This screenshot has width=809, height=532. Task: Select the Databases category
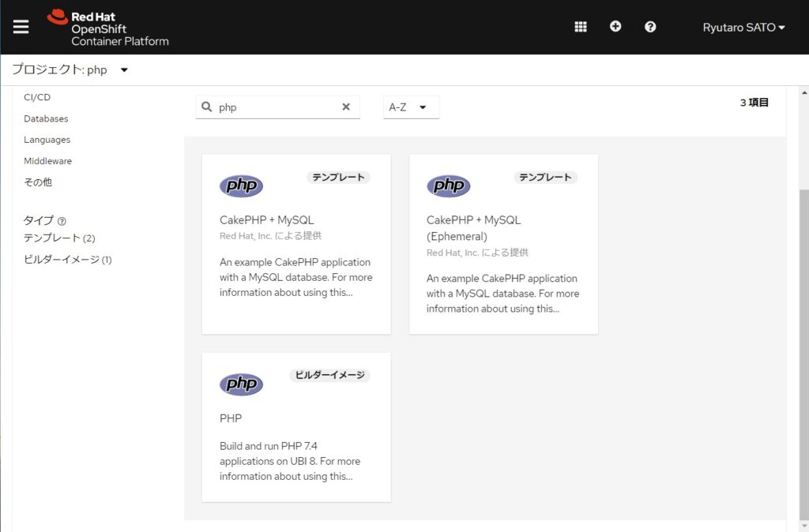coord(46,118)
